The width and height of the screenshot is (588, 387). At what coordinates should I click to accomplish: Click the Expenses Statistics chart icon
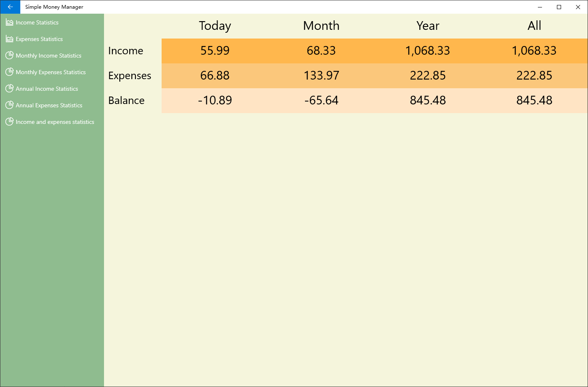click(x=9, y=39)
